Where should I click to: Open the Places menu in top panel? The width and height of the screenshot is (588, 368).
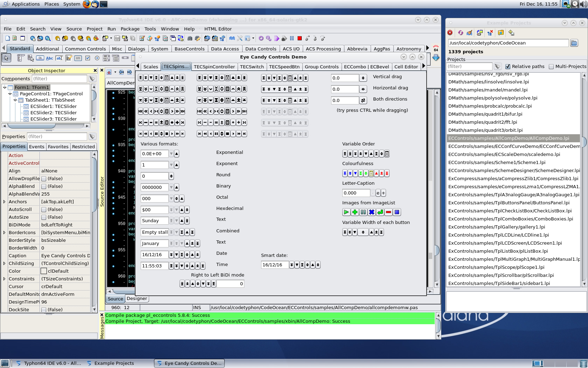[x=51, y=4]
